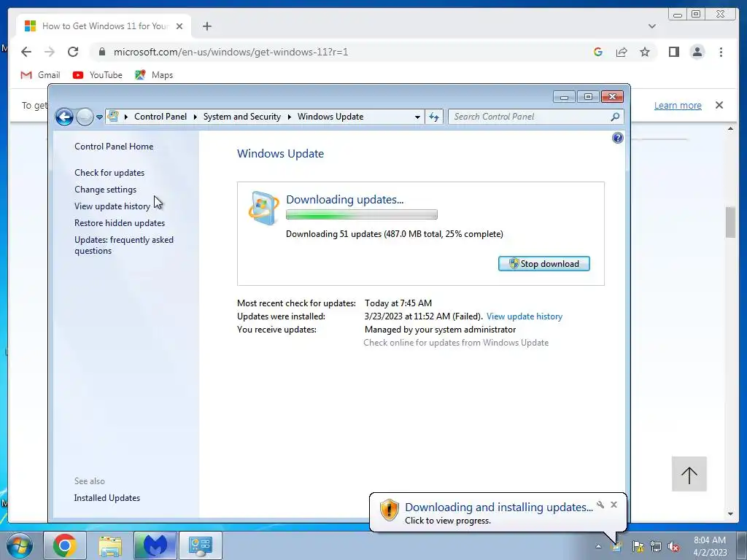Viewport: 747px width, 560px height.
Task: Open the blue help question mark icon
Action: (x=617, y=138)
